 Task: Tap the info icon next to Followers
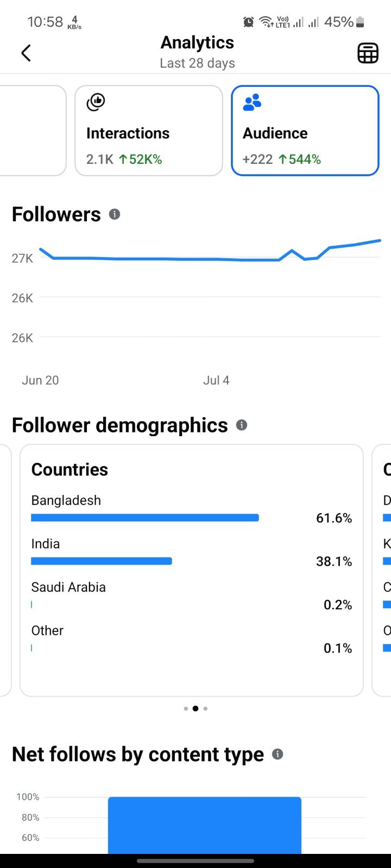pyautogui.click(x=114, y=214)
